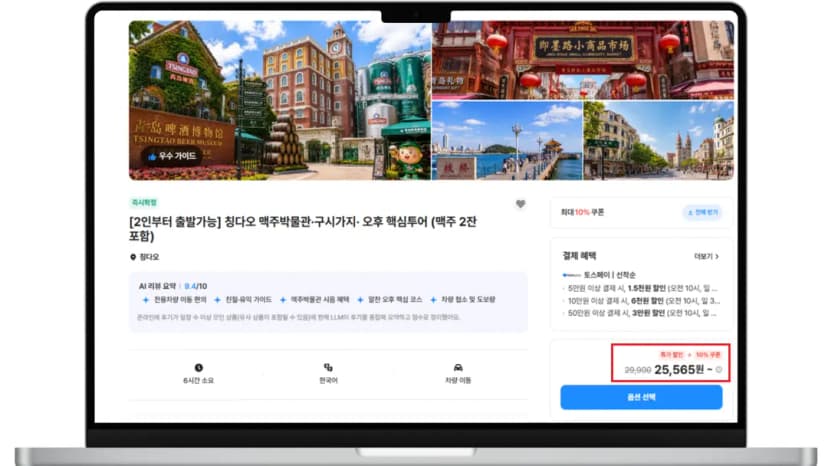Click the 토스페이 logo in payment benefits
Viewport: 828px width, 466px height.
[571, 275]
